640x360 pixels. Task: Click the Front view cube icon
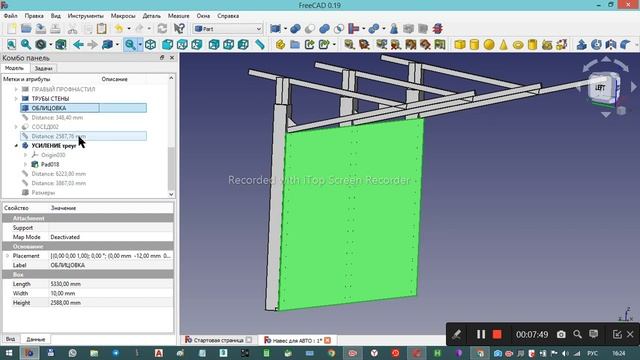tap(167, 44)
